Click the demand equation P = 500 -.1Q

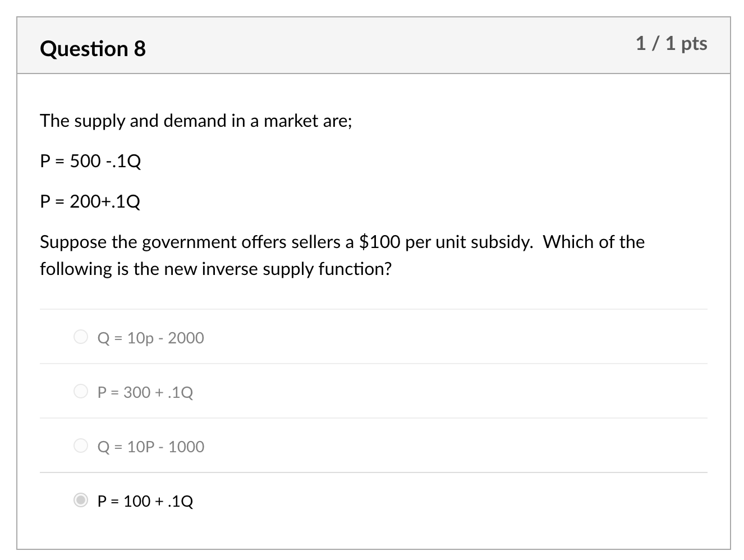(90, 162)
